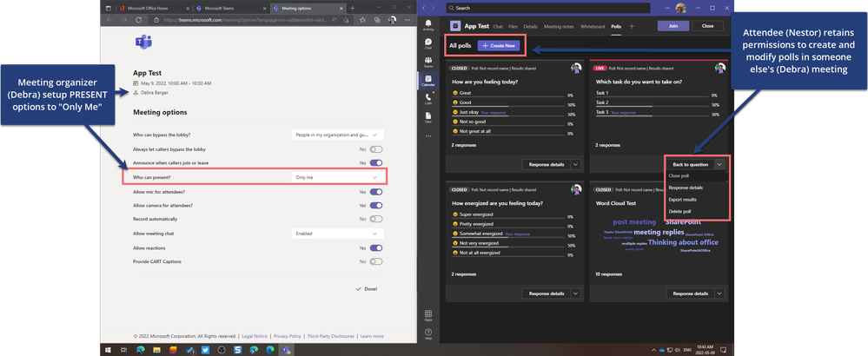Open Calendar in Teams left rail
This screenshot has width=868, height=356.
(x=427, y=81)
